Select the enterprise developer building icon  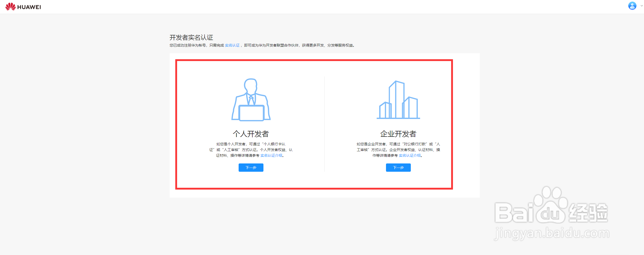pos(398,100)
